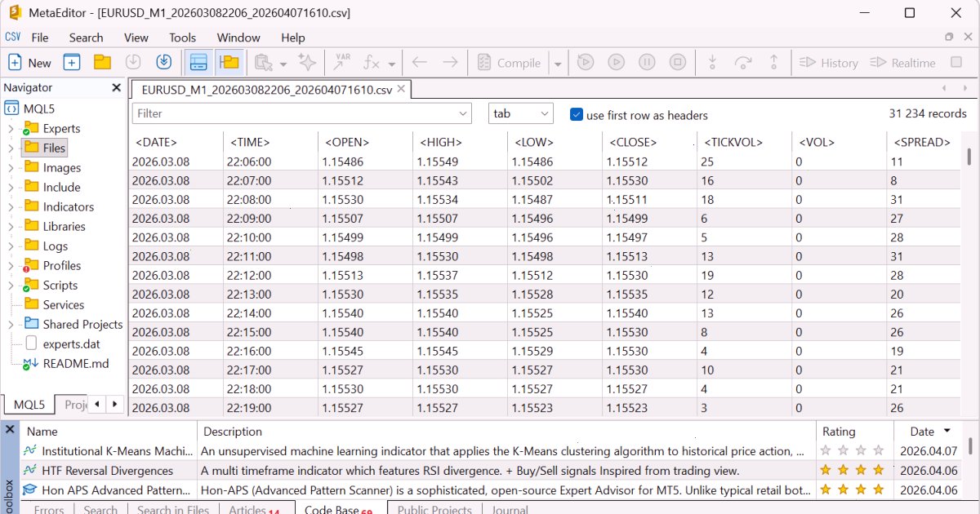Click the History button in the toolbar
The height and width of the screenshot is (514, 980).
[x=829, y=63]
